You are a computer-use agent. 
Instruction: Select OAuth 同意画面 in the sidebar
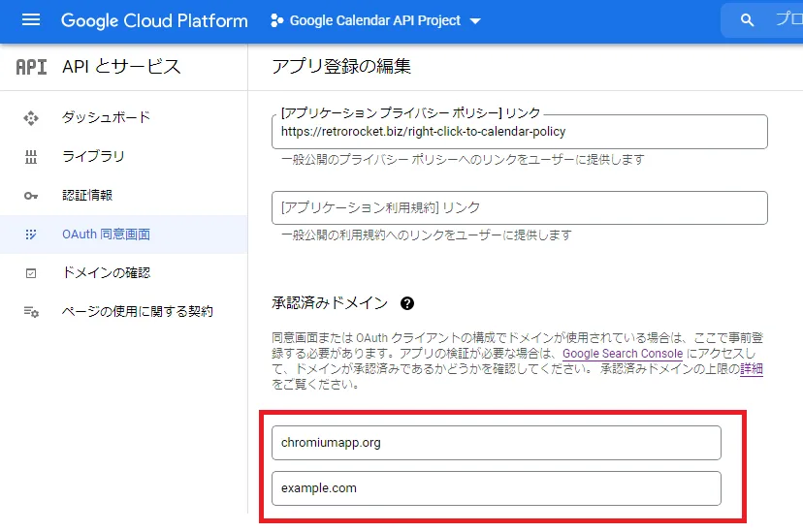tap(106, 235)
